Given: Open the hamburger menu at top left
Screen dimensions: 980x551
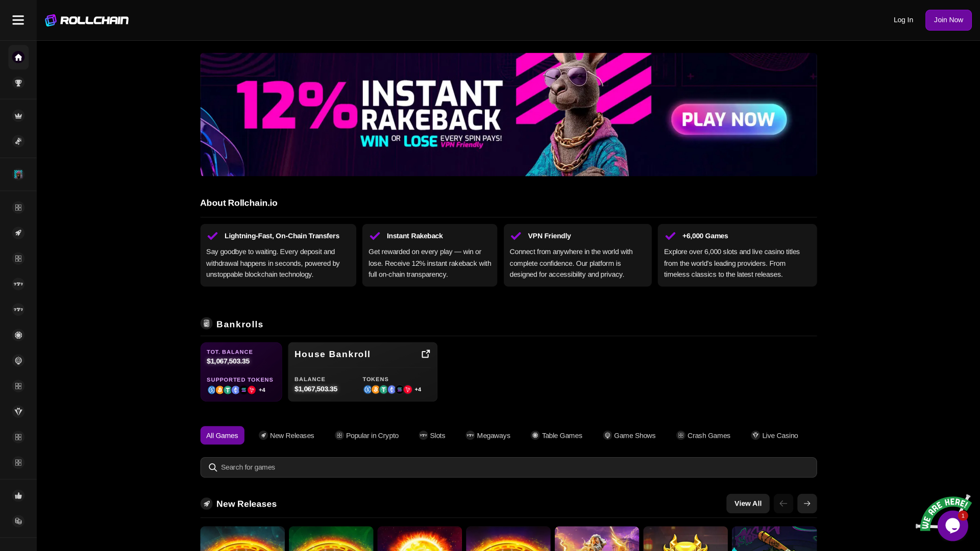Looking at the screenshot, I should [18, 20].
